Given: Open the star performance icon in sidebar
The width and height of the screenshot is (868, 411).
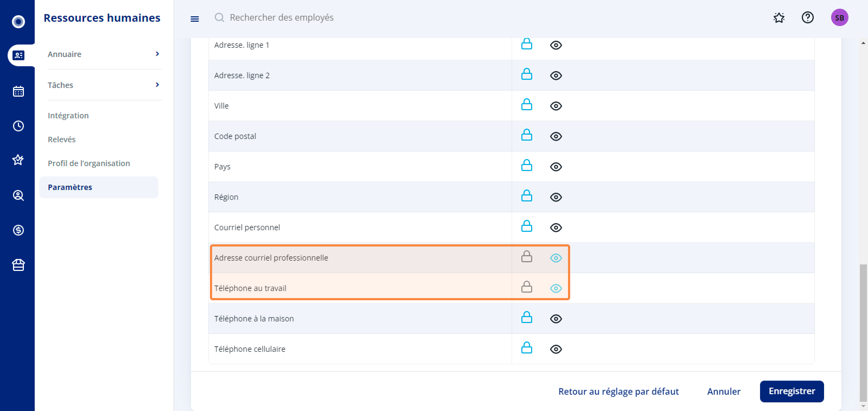Looking at the screenshot, I should 18,160.
